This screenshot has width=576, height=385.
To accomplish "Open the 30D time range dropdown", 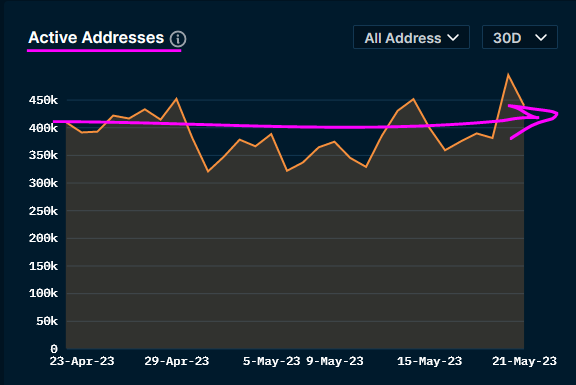I will [x=520, y=37].
